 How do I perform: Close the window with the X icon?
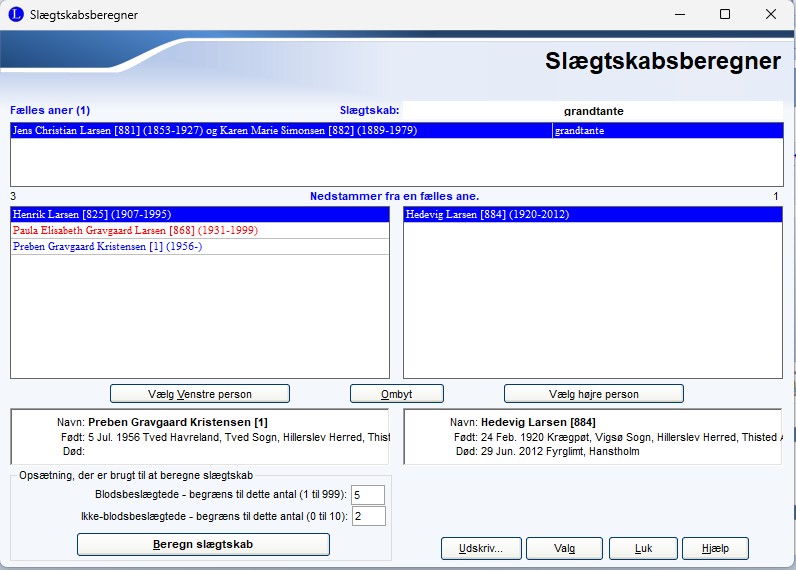[771, 15]
